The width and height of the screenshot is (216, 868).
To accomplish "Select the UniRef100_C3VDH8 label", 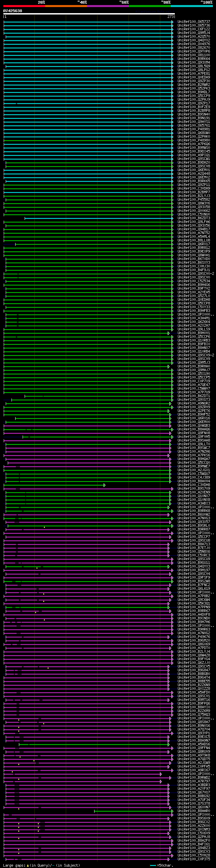I will point(194,485).
